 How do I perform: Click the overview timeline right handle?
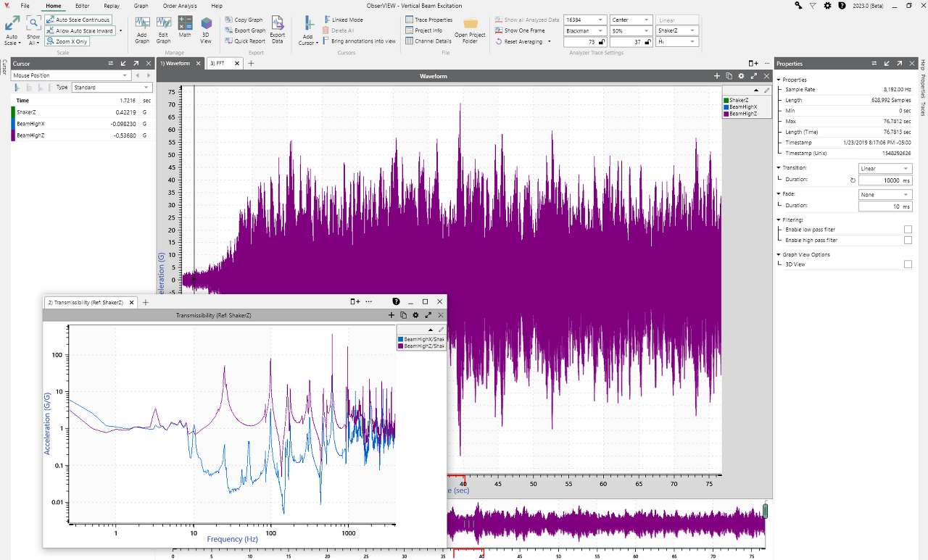pos(765,511)
